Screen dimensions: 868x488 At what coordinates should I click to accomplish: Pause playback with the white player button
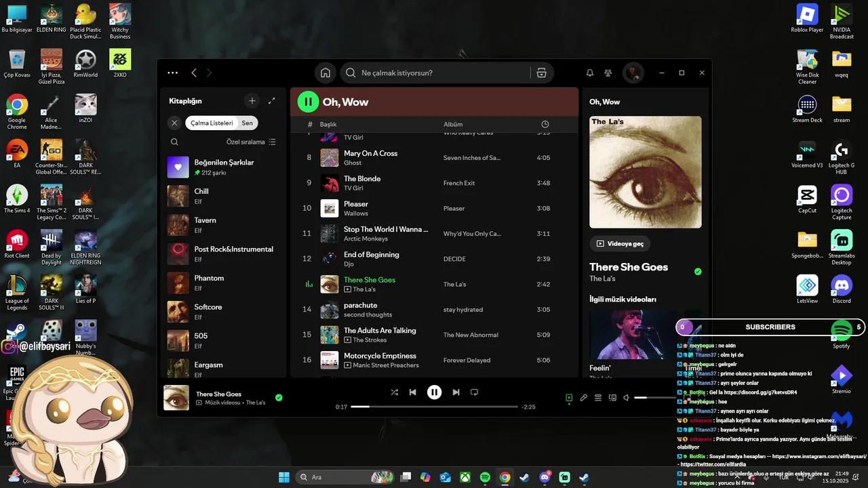click(x=434, y=392)
